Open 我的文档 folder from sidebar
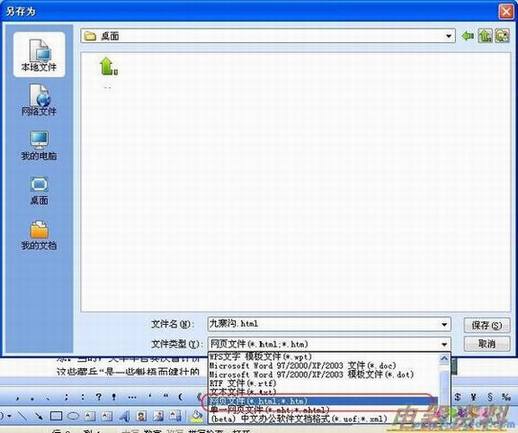518x433 pixels. click(39, 235)
